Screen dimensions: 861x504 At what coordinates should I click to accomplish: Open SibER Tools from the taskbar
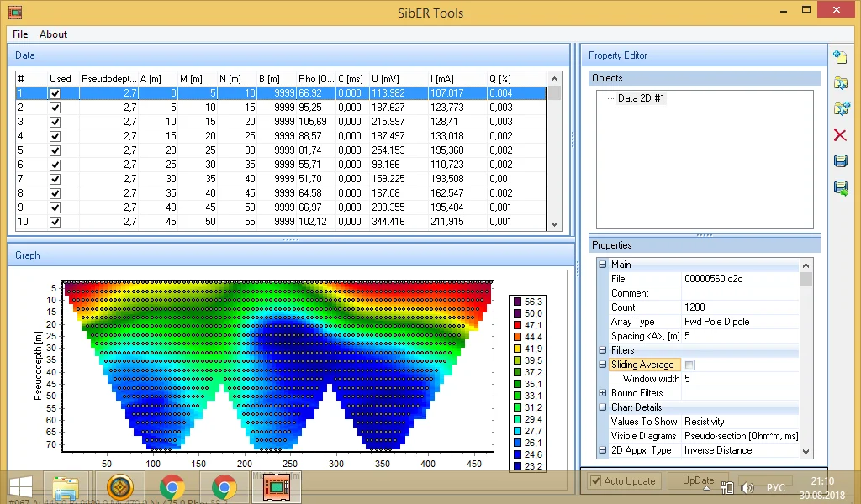(276, 487)
